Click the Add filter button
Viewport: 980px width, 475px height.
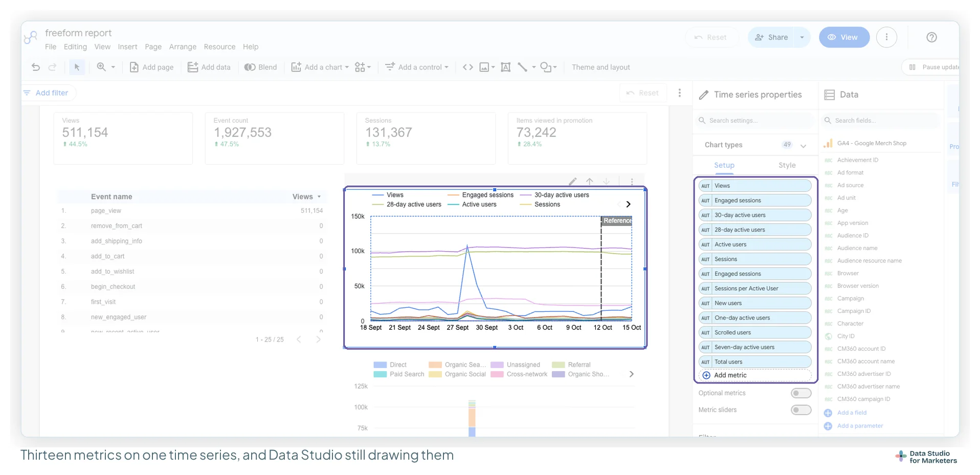(46, 93)
